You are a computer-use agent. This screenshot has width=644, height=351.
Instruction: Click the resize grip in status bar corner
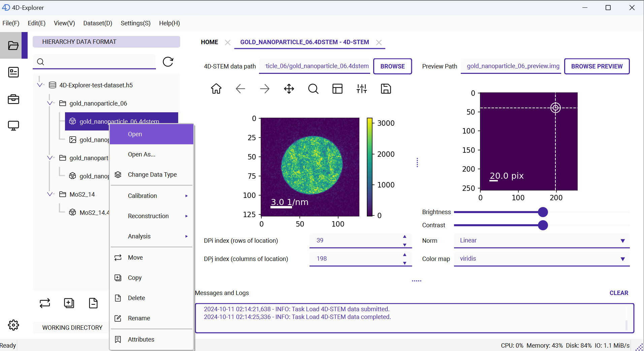[x=639, y=347]
